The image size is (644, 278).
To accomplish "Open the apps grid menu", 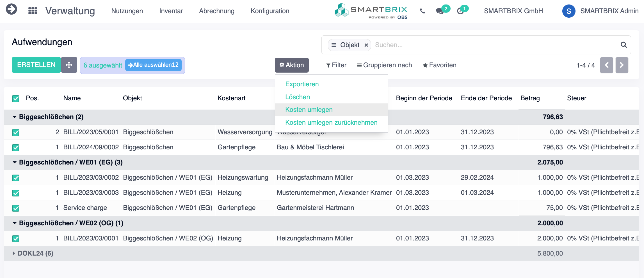I will pos(33,11).
